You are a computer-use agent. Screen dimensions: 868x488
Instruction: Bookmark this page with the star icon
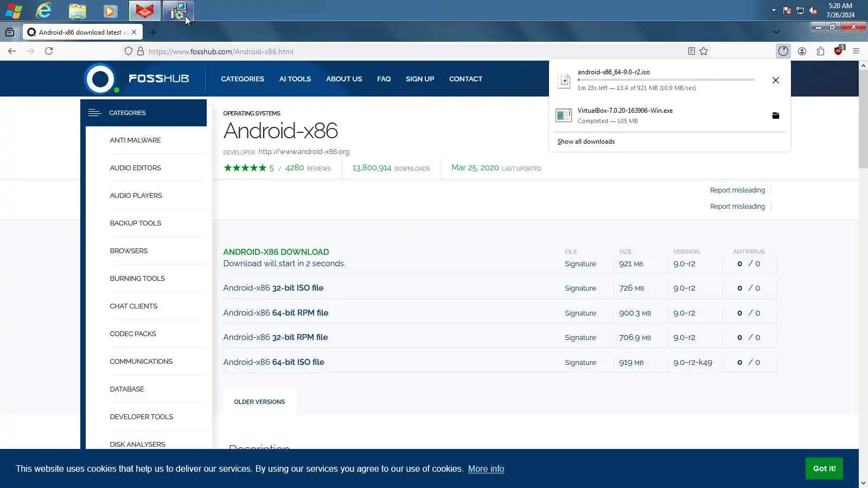(x=704, y=51)
